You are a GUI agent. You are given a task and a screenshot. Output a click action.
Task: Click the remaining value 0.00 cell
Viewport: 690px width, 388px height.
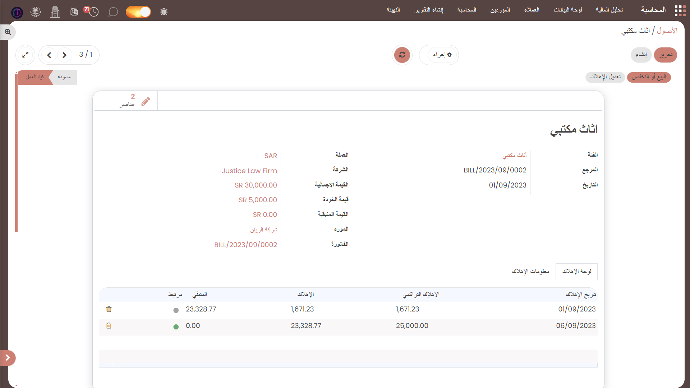point(193,326)
